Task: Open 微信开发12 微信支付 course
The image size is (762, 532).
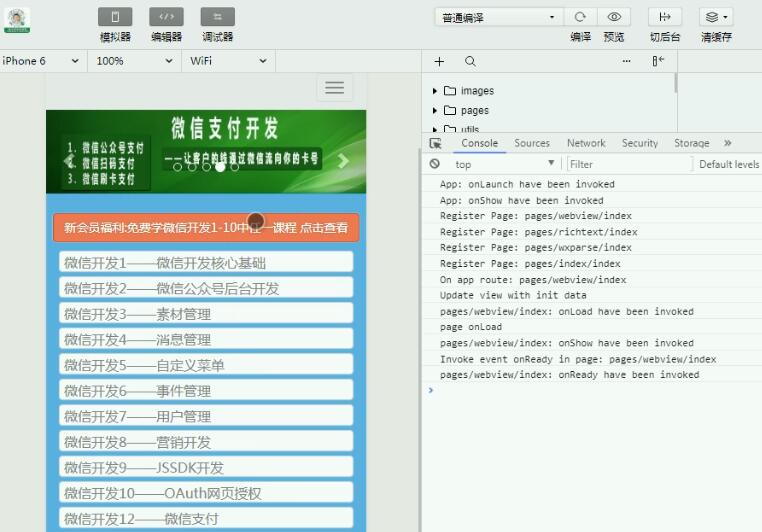Action: click(206, 518)
